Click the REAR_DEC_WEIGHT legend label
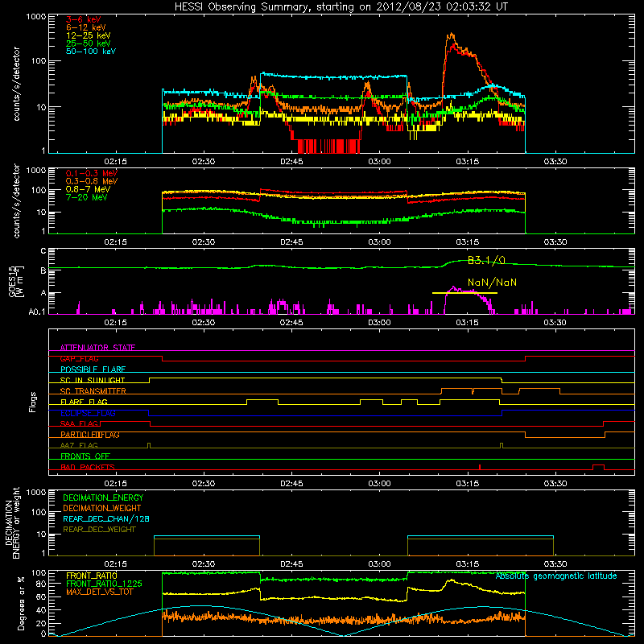The height and width of the screenshot is (644, 644). pyautogui.click(x=99, y=530)
